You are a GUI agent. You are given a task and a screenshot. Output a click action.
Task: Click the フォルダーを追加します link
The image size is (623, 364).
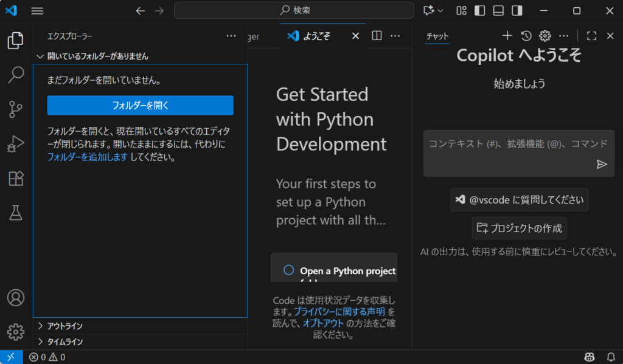(87, 157)
